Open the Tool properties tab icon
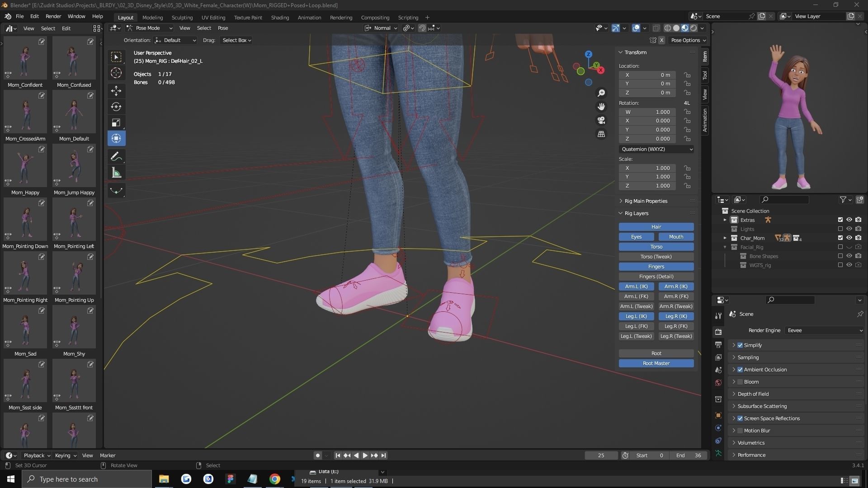This screenshot has height=488, width=868. pos(718,316)
